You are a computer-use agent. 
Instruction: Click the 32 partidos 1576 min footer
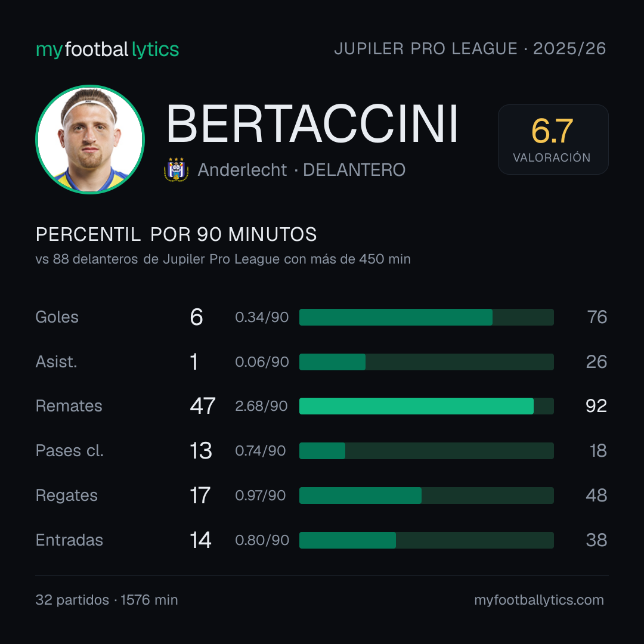click(107, 600)
